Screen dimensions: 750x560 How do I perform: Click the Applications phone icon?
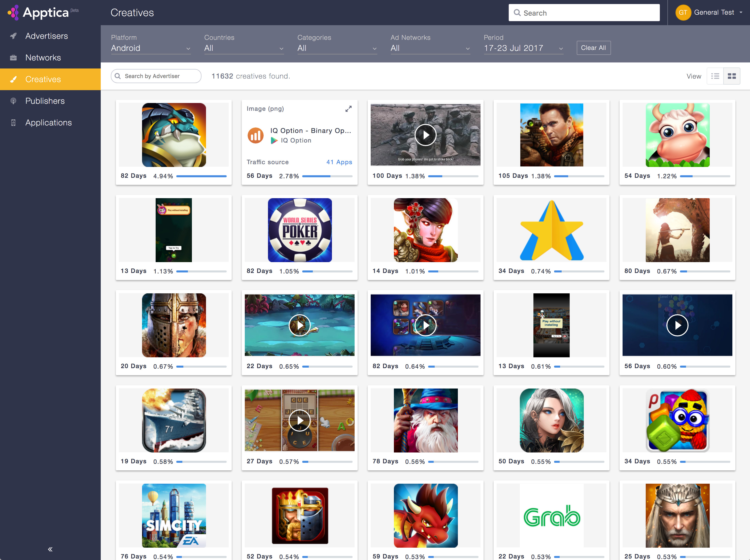13,123
